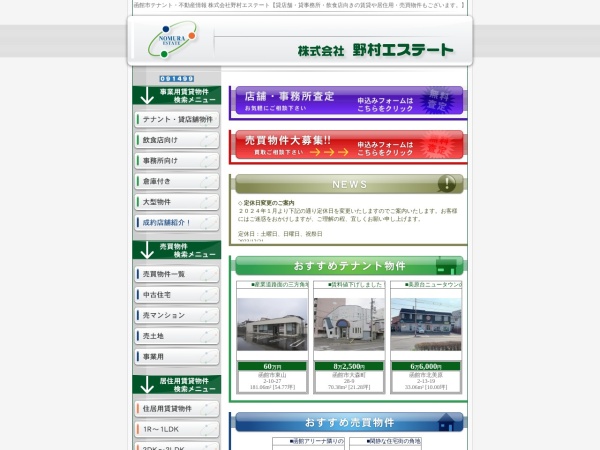The image size is (600, 450).
Task: Open 大型物件 listing menu
Action: (x=177, y=202)
